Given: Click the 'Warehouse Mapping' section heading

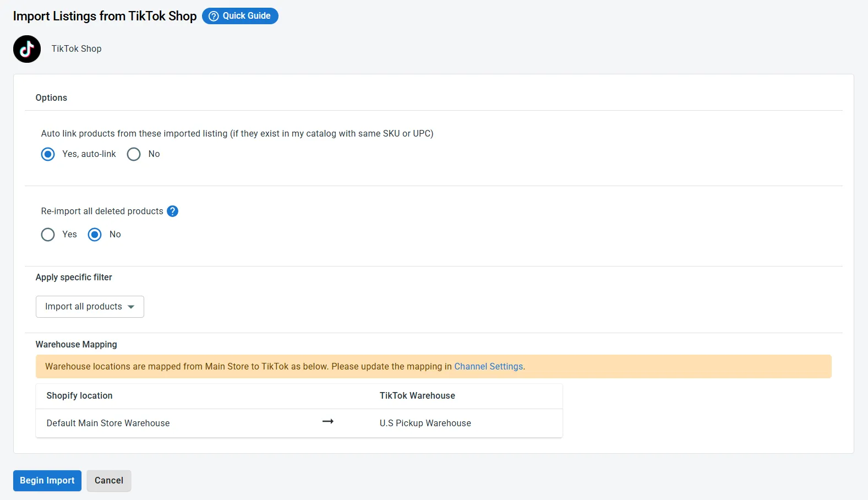Looking at the screenshot, I should pos(76,345).
